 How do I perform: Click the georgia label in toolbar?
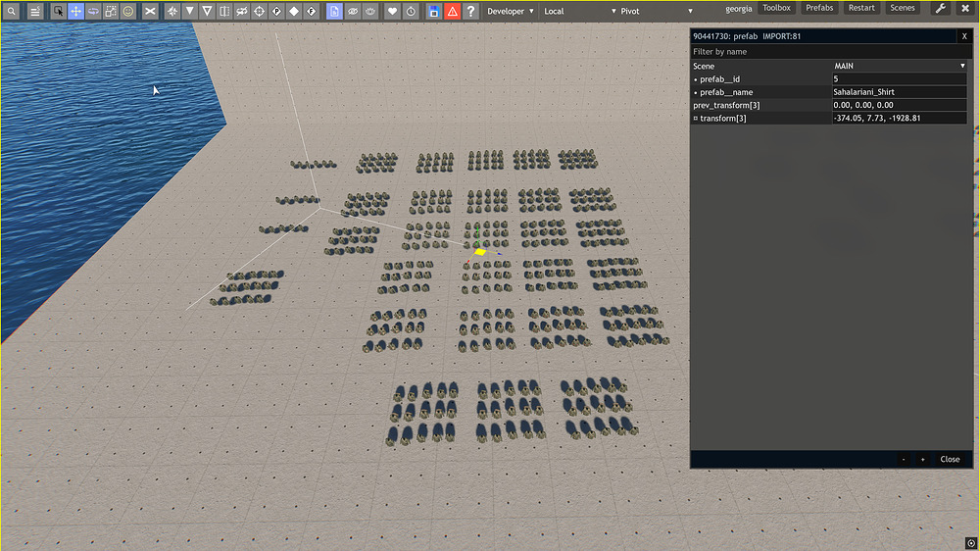click(x=738, y=9)
